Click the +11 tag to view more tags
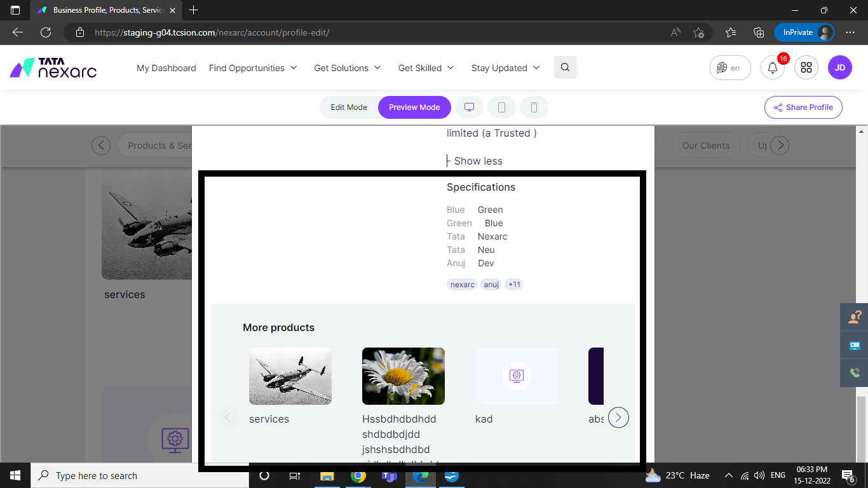Screen dimensions: 868x488 (513, 284)
